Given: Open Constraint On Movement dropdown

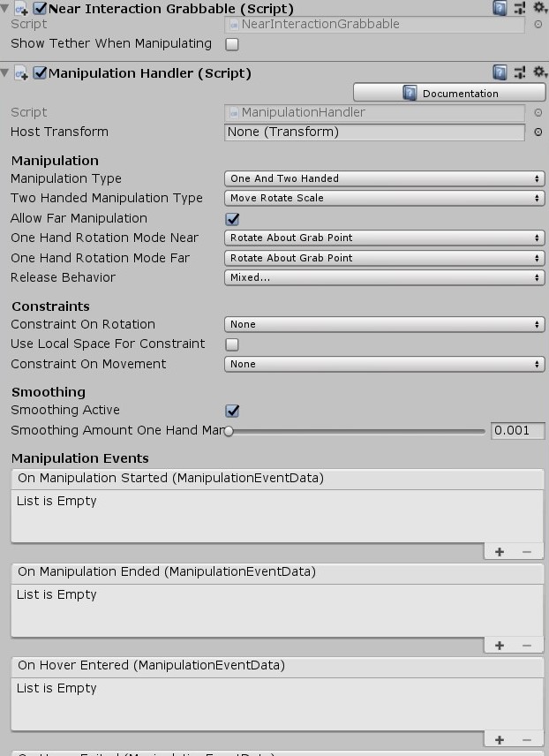Looking at the screenshot, I should [x=384, y=364].
